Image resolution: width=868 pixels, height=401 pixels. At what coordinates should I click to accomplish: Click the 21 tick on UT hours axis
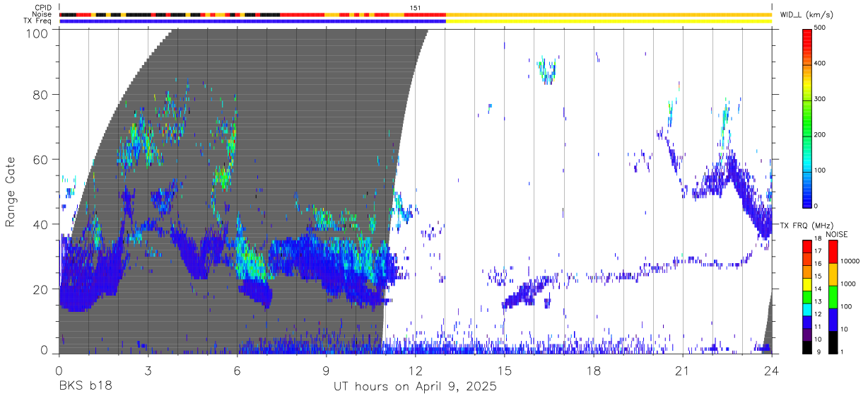(x=683, y=371)
